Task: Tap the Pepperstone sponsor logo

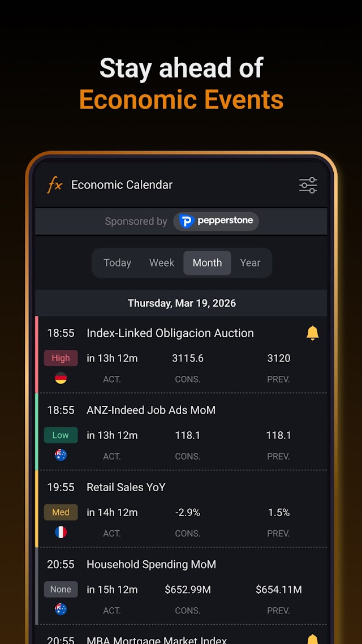Action: click(216, 221)
